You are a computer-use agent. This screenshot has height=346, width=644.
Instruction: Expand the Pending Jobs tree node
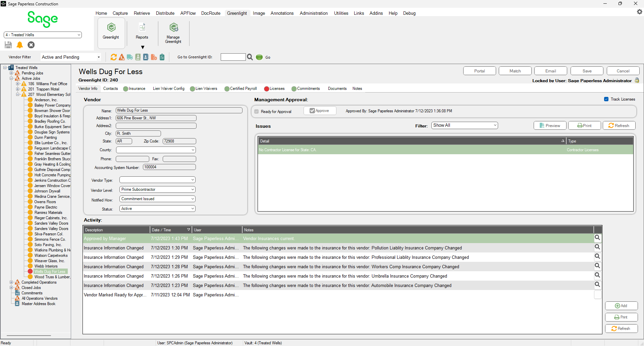coord(11,73)
